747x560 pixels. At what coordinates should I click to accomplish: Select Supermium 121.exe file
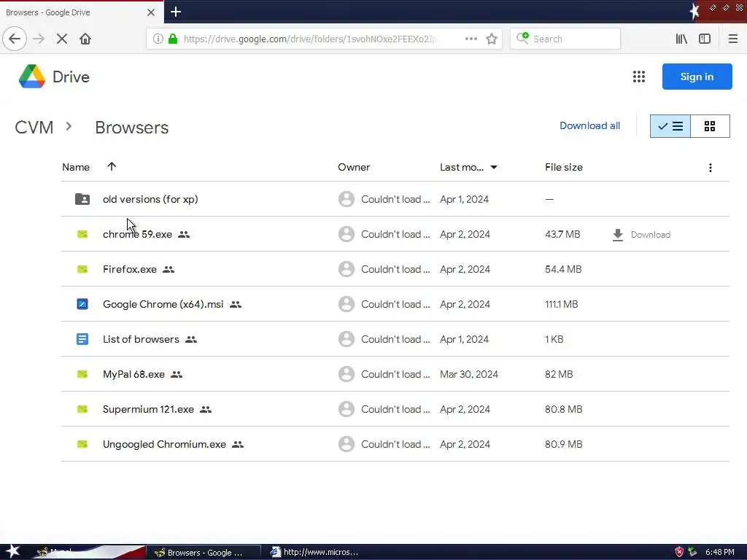click(x=148, y=409)
